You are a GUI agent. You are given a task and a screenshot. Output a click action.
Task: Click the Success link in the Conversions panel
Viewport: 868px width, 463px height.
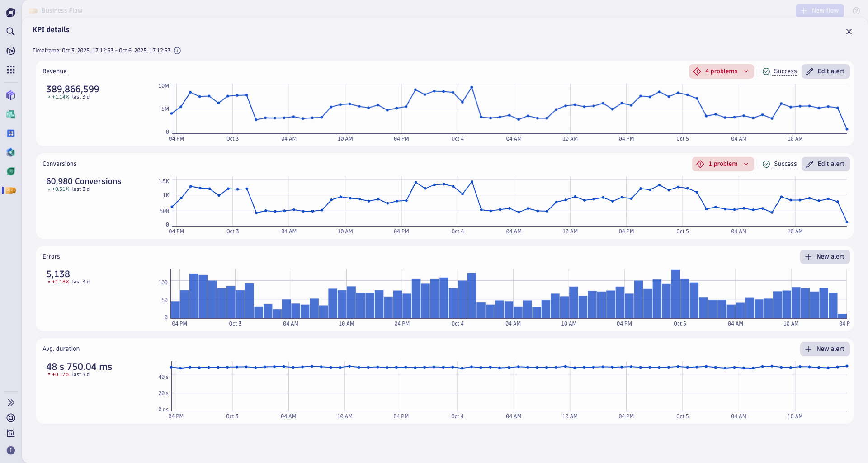pos(785,164)
